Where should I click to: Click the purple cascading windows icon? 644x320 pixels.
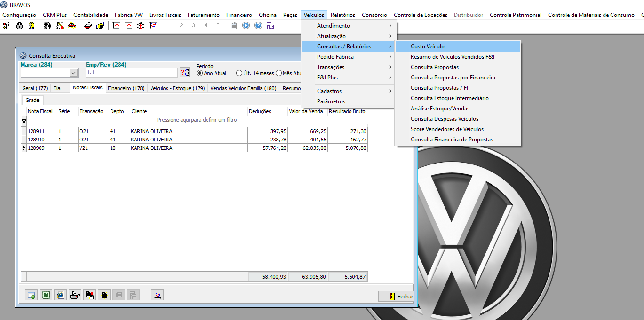[270, 25]
